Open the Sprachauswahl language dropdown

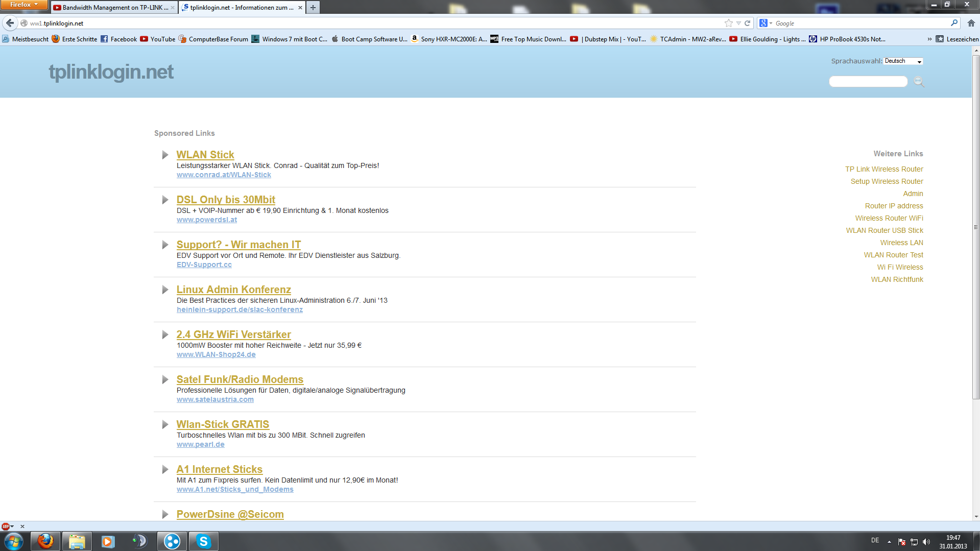pos(903,61)
